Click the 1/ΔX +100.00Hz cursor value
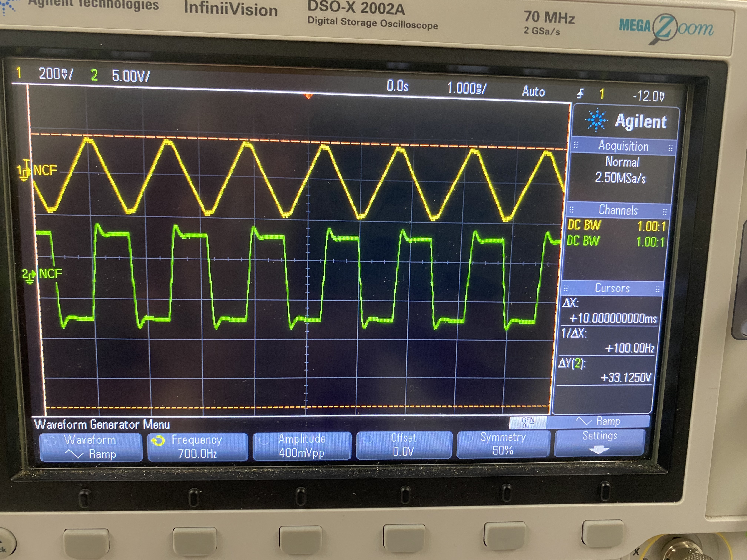This screenshot has width=747, height=560. [630, 348]
